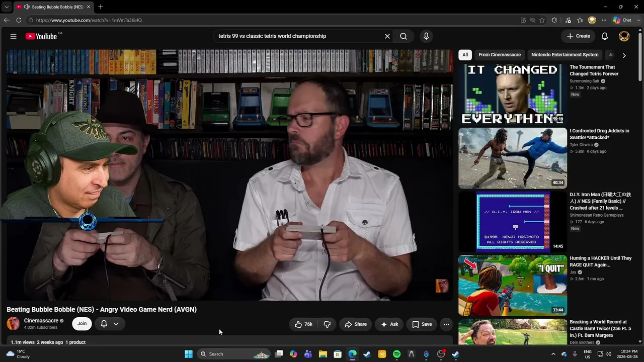Save the video to a playlist
644x362 pixels.
tap(422, 324)
